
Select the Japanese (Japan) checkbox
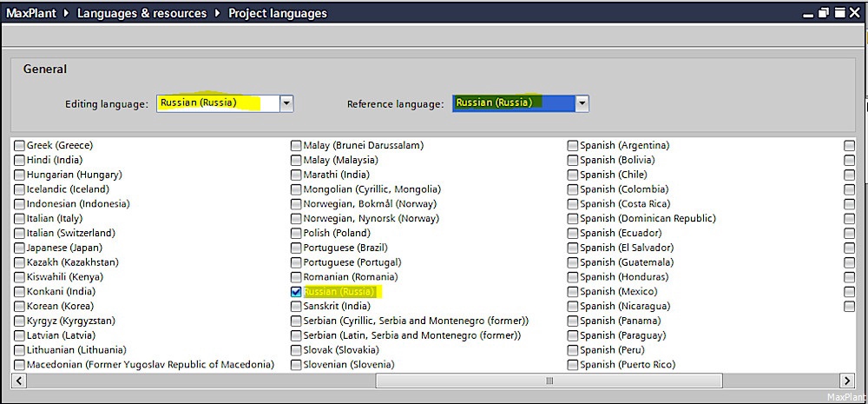[19, 248]
